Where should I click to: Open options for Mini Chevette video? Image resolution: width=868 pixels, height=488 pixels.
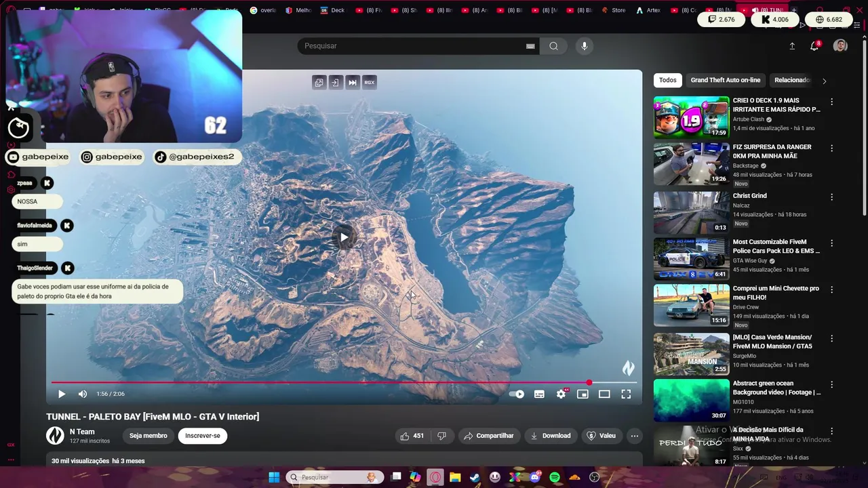pyautogui.click(x=832, y=289)
